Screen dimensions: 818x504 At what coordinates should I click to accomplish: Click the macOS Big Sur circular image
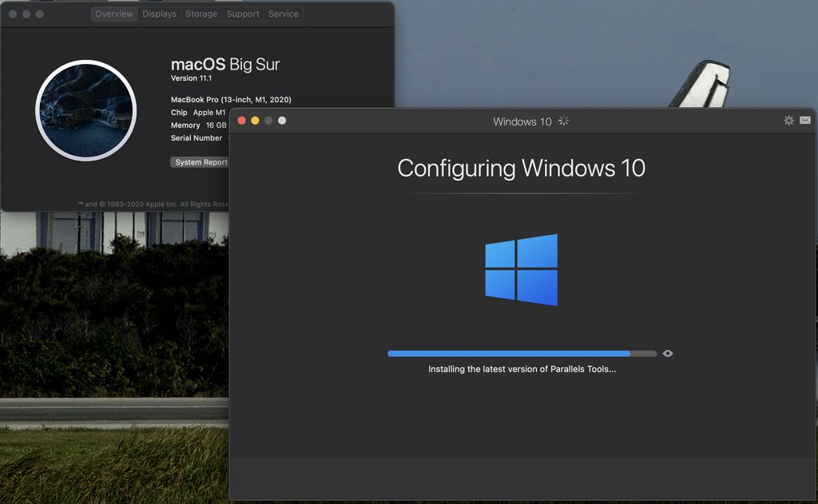tap(86, 110)
